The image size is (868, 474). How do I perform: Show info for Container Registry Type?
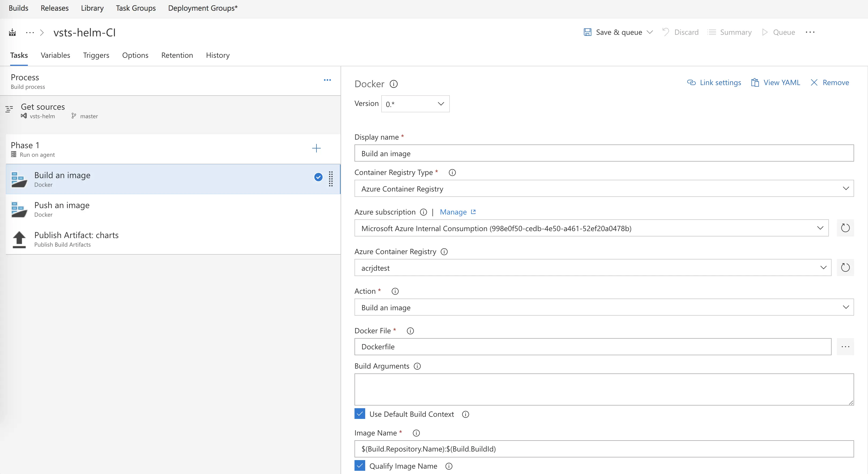pyautogui.click(x=452, y=172)
